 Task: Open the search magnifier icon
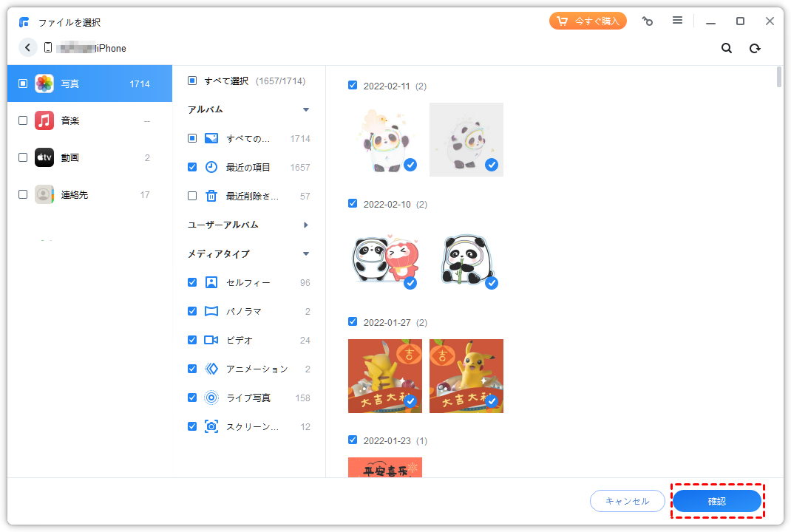tap(727, 48)
